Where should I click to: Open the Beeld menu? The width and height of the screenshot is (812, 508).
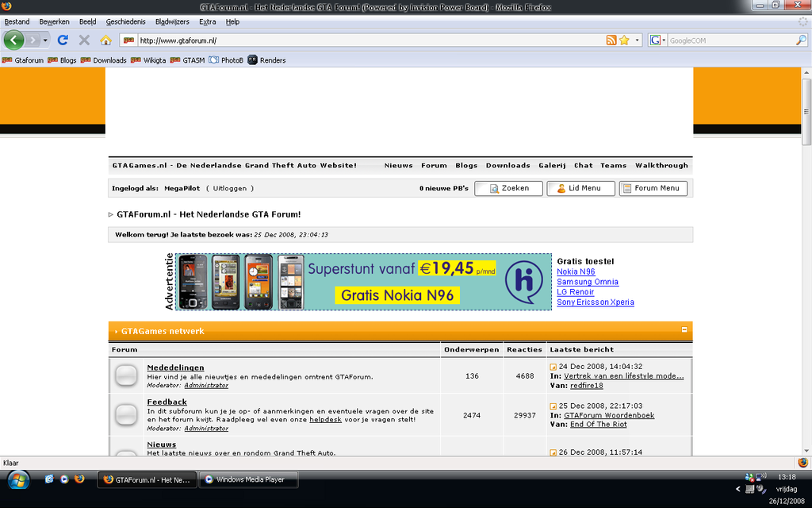[x=87, y=21]
